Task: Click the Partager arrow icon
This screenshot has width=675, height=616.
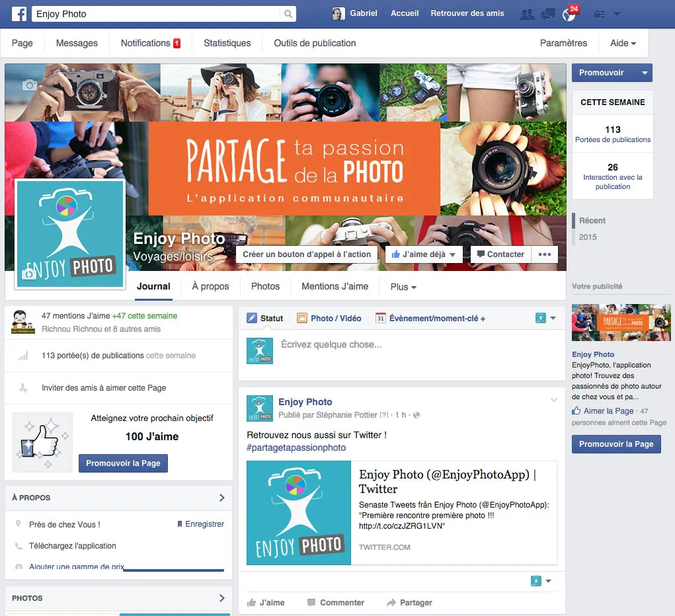Action: [391, 602]
